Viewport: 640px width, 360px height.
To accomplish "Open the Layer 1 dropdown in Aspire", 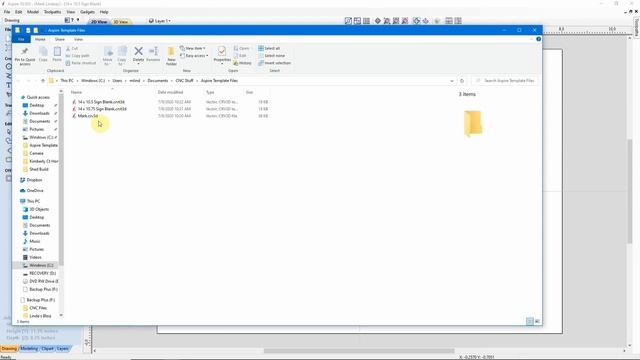I will click(160, 21).
